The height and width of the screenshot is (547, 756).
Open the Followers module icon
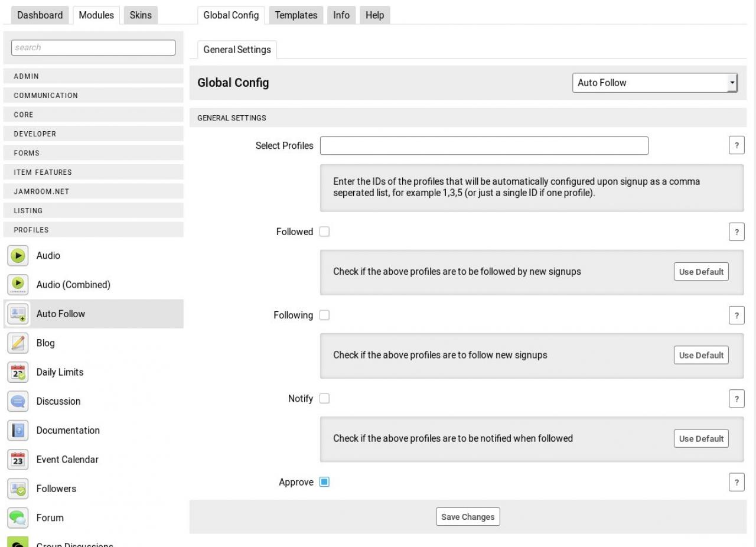[18, 489]
